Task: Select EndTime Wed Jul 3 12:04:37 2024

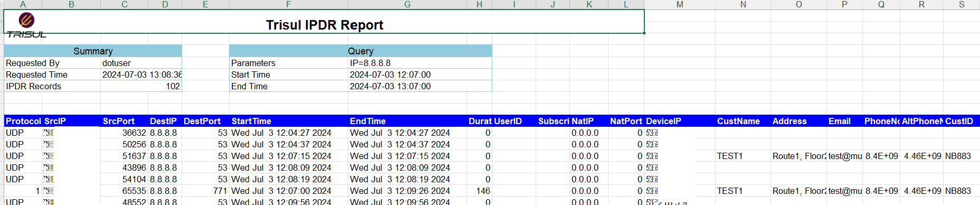Action: 407,144
